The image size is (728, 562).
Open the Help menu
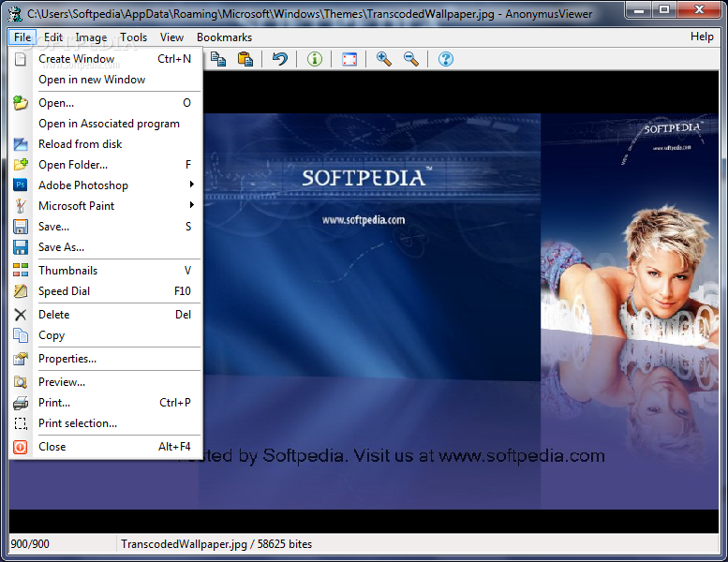tap(702, 37)
